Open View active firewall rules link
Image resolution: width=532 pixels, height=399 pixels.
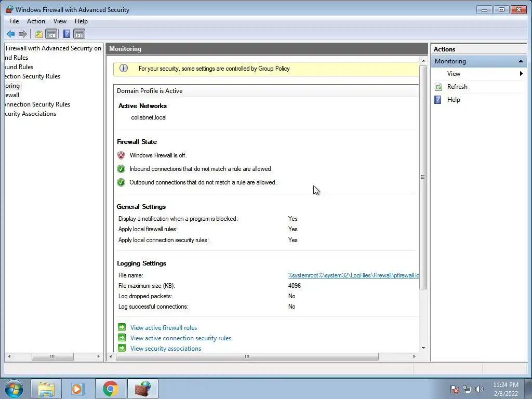164,328
